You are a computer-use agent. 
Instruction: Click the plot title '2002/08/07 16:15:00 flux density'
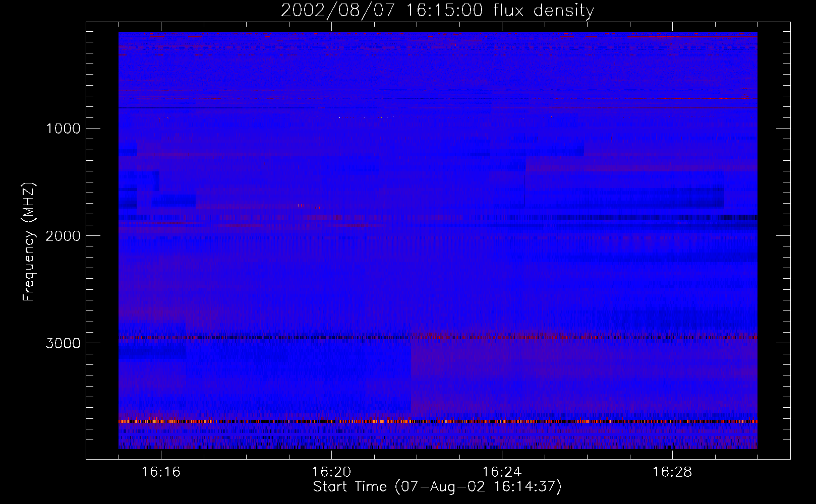click(x=437, y=11)
